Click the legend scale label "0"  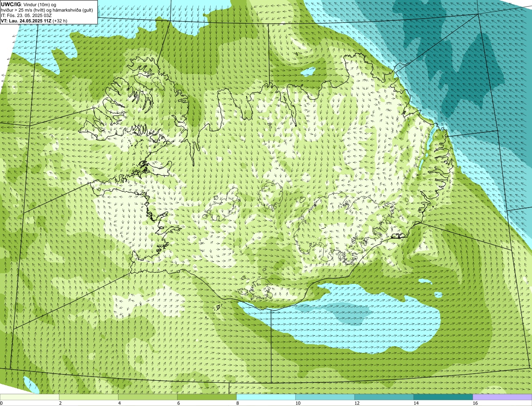(1, 403)
